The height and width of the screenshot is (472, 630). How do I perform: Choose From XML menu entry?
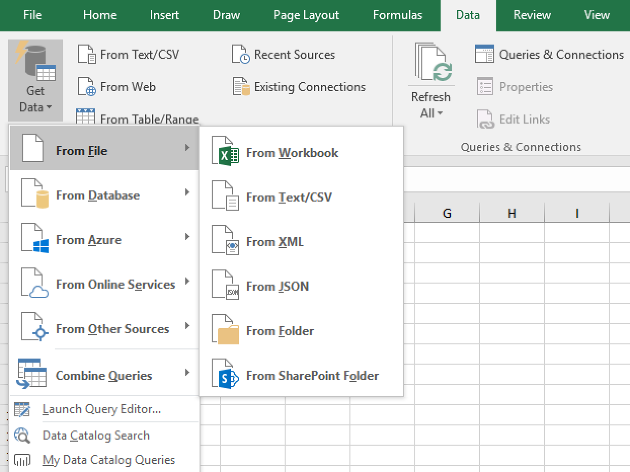point(301,242)
